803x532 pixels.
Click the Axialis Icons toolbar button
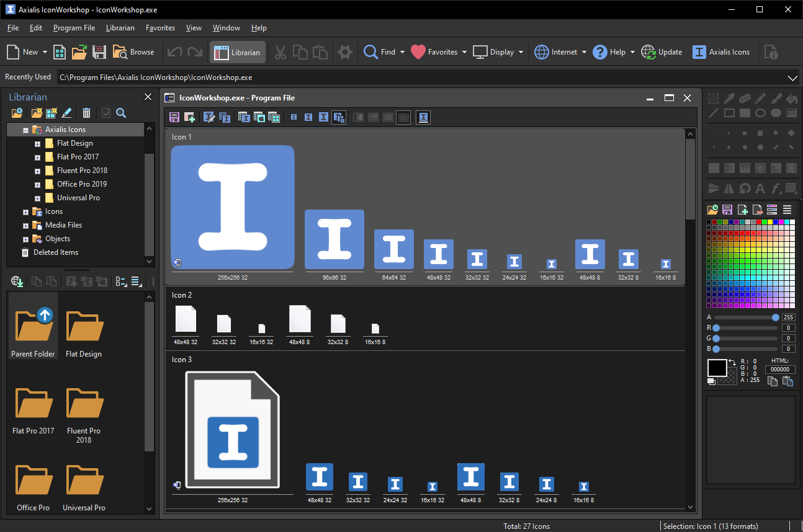click(x=721, y=52)
